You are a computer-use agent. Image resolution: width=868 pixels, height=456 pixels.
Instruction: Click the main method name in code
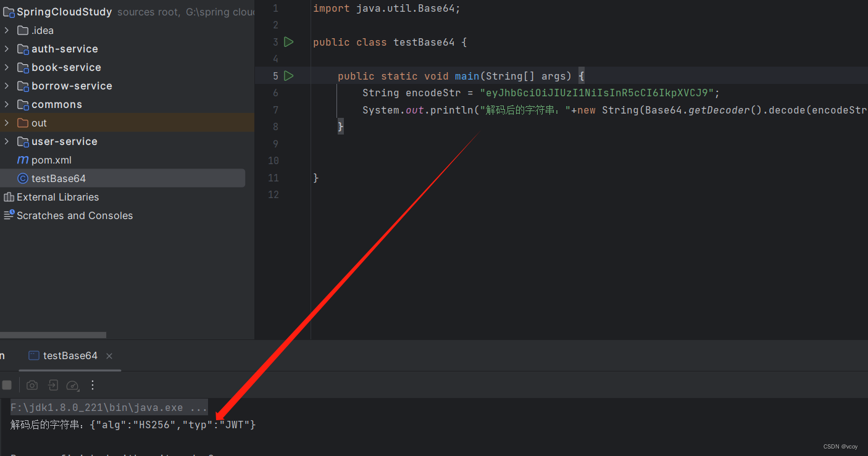click(467, 76)
